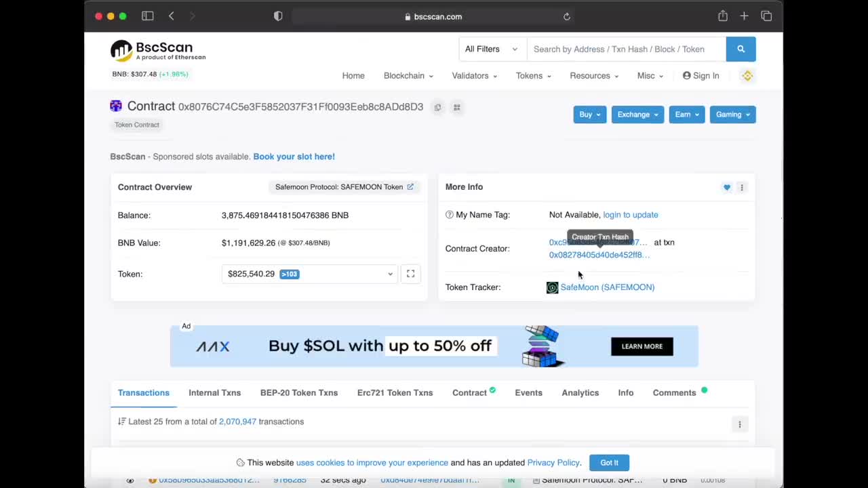Screen dimensions: 868x488
Task: Switch to Erc721 Token Txns tab
Action: point(395,393)
